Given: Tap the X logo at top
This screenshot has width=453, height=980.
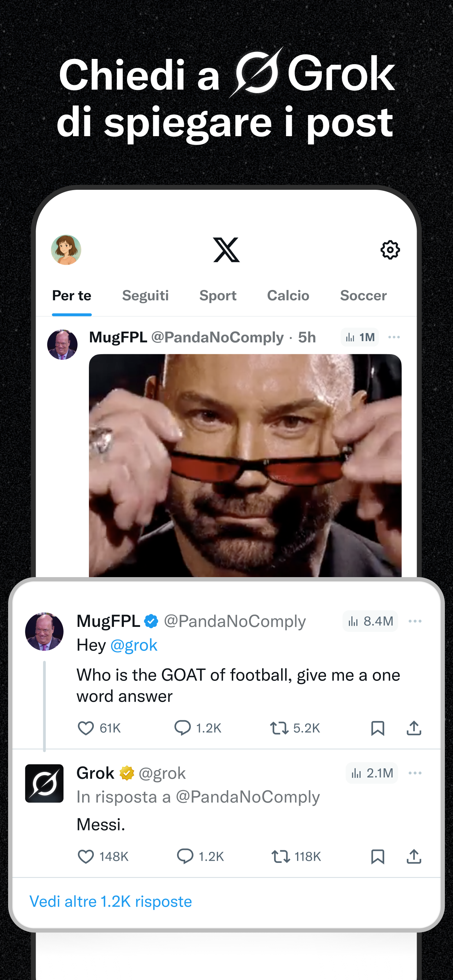Looking at the screenshot, I should coord(226,250).
